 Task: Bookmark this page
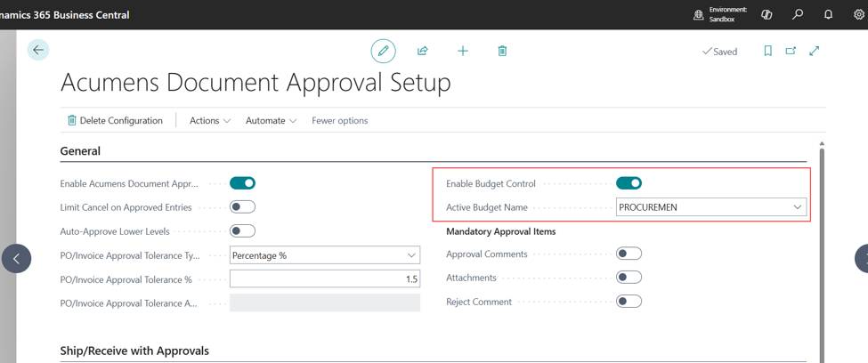tap(767, 51)
